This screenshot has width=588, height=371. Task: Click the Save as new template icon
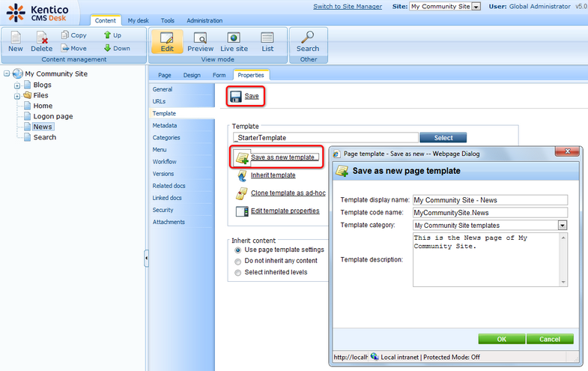coord(242,157)
